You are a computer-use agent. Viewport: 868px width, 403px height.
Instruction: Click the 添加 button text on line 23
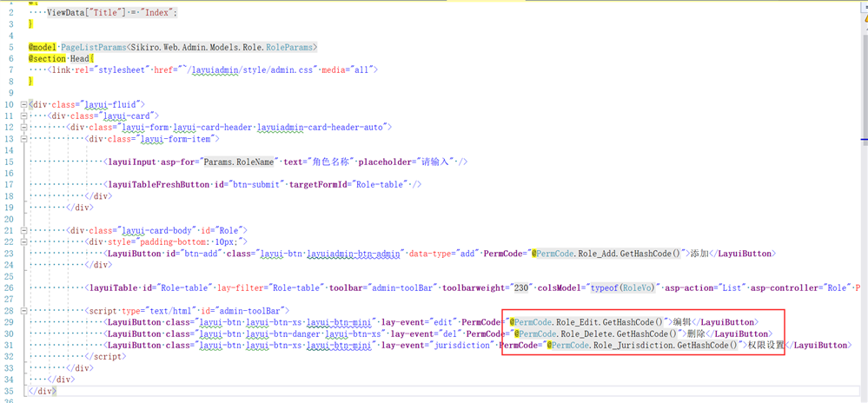click(x=700, y=254)
